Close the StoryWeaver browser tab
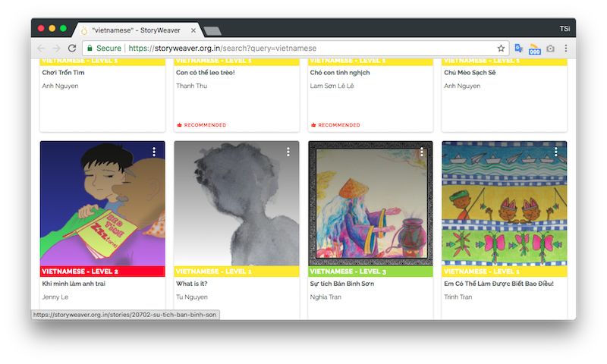This screenshot has width=607, height=364. point(193,30)
